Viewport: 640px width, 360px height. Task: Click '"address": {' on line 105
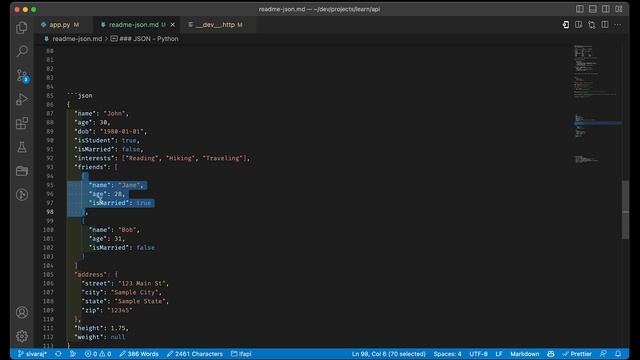(96, 274)
